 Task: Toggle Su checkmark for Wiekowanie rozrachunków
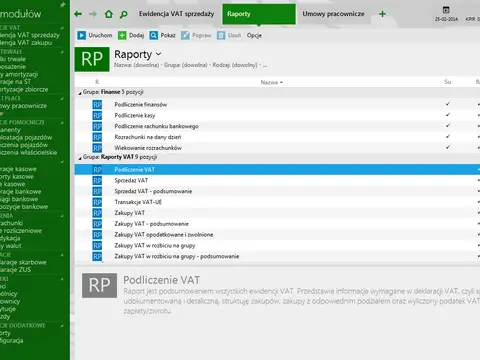click(x=448, y=147)
